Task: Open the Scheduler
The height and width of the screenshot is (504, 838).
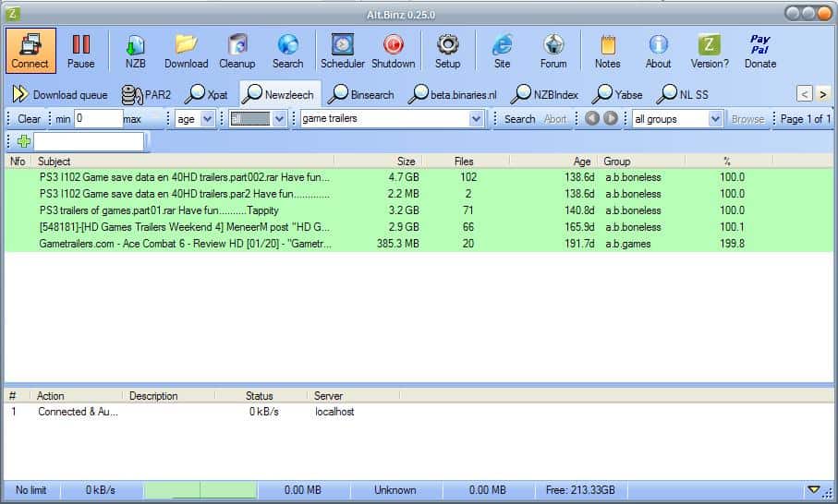Action: 343,51
